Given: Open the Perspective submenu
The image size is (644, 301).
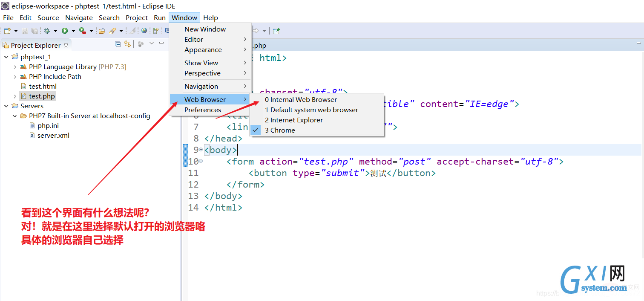Looking at the screenshot, I should coord(210,73).
